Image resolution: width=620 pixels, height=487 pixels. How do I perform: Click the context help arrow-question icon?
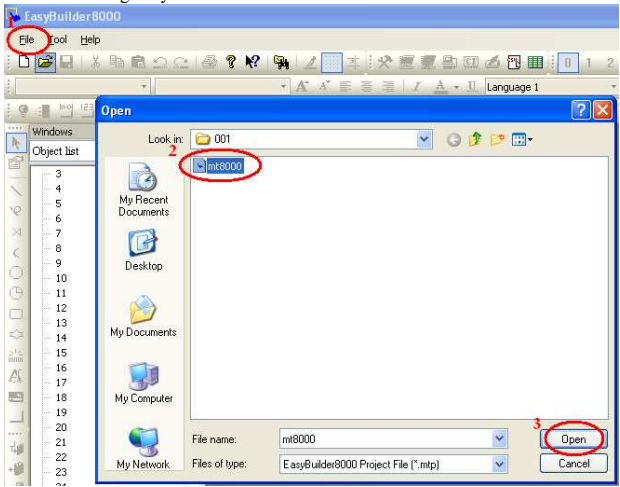click(x=252, y=62)
